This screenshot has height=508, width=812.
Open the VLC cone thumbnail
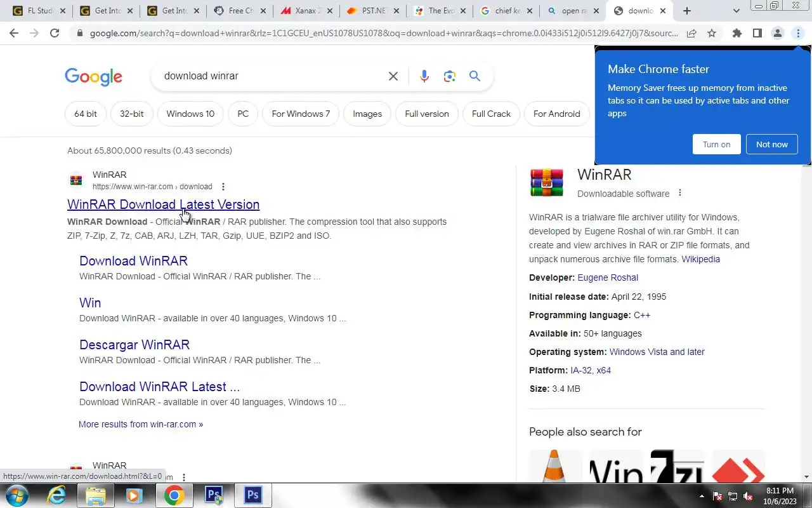point(556,466)
